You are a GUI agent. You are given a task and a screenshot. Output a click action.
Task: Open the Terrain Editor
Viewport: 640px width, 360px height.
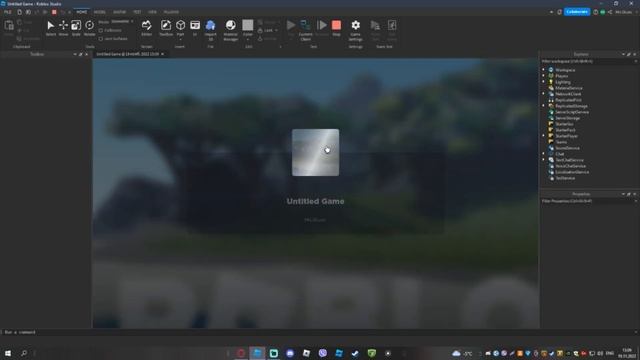point(147,28)
